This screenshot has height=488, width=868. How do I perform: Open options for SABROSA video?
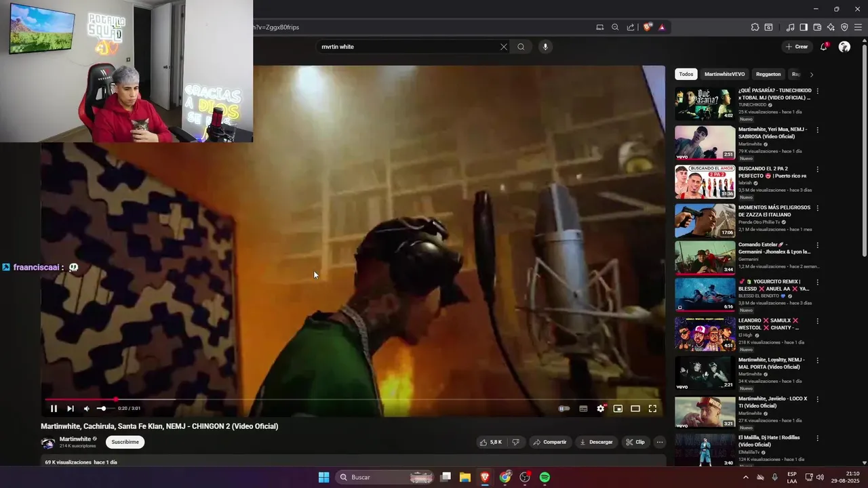click(x=817, y=129)
